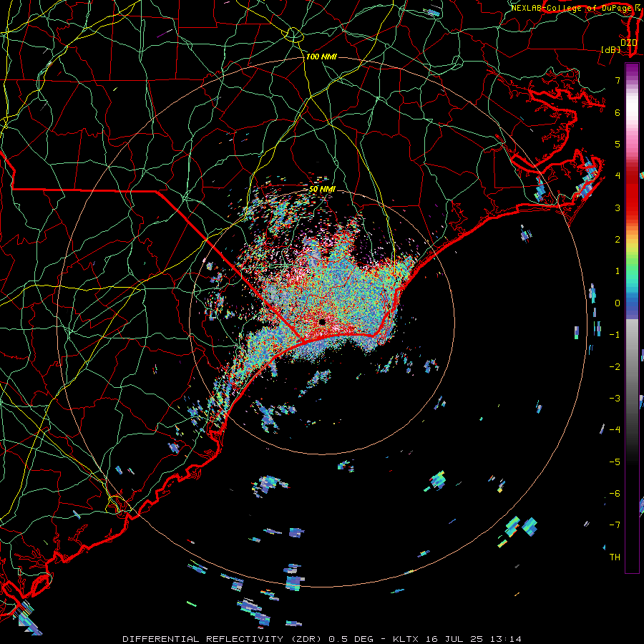Viewport: 644px width, 644px height.
Task: Click the -2 value on the dB scale
Action: (615, 367)
